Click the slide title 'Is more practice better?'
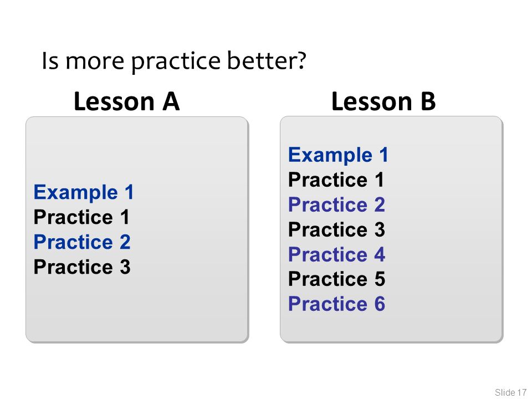532x399 pixels. click(174, 62)
